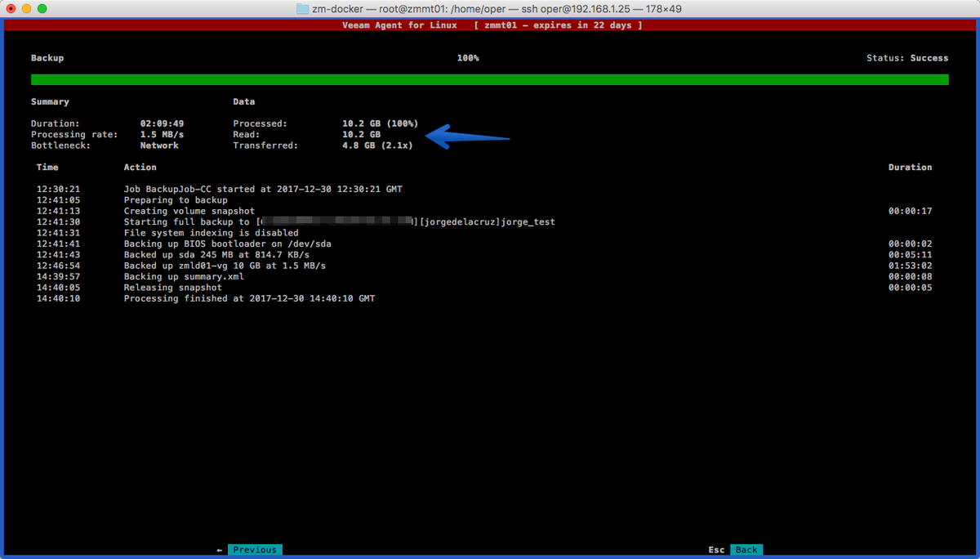Click the Releasing snapshot log line
980x559 pixels.
point(172,288)
